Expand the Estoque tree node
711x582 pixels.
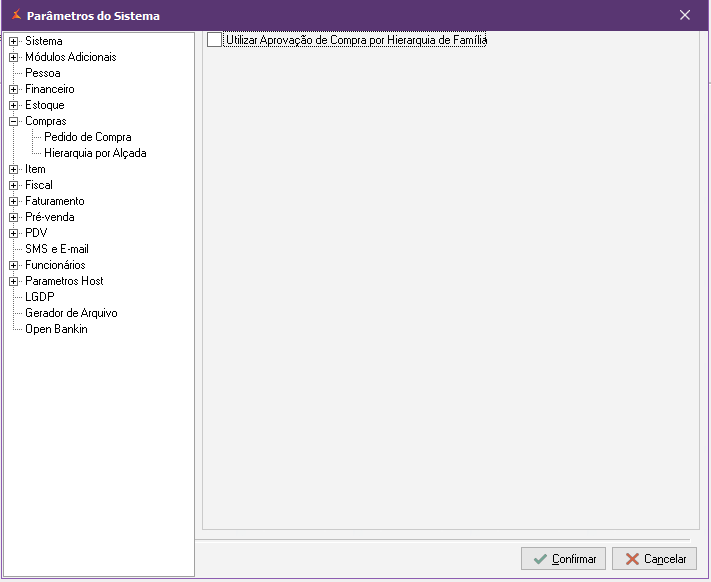pyautogui.click(x=14, y=106)
